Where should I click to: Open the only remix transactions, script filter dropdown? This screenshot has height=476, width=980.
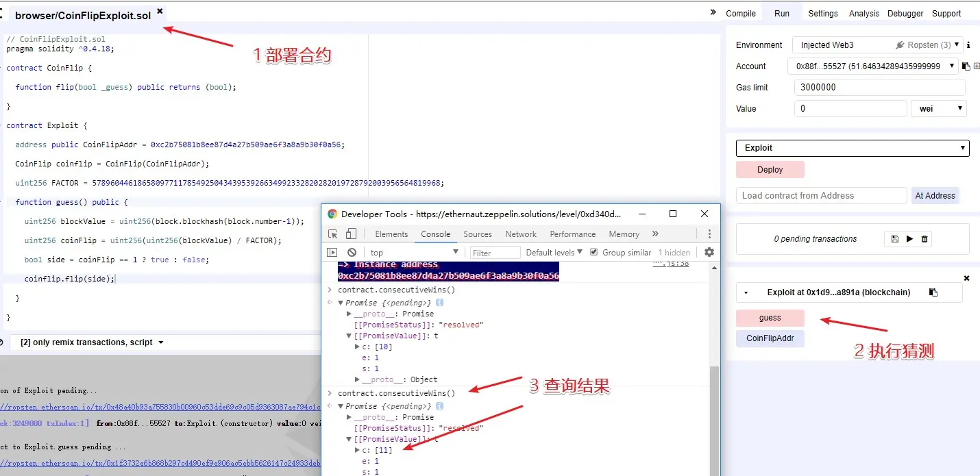pyautogui.click(x=92, y=342)
